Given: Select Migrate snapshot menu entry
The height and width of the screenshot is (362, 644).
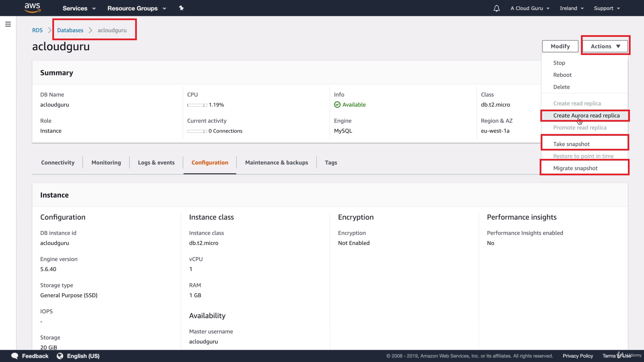Looking at the screenshot, I should point(575,168).
